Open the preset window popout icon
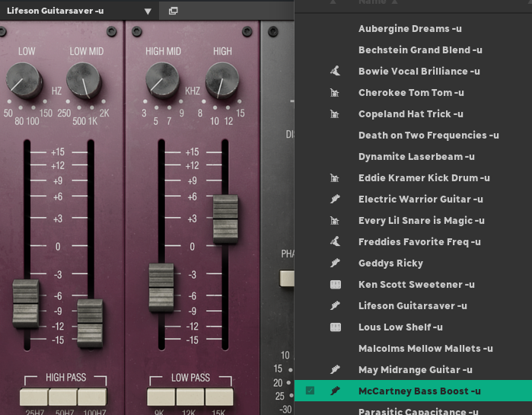The width and height of the screenshot is (532, 415). [173, 11]
